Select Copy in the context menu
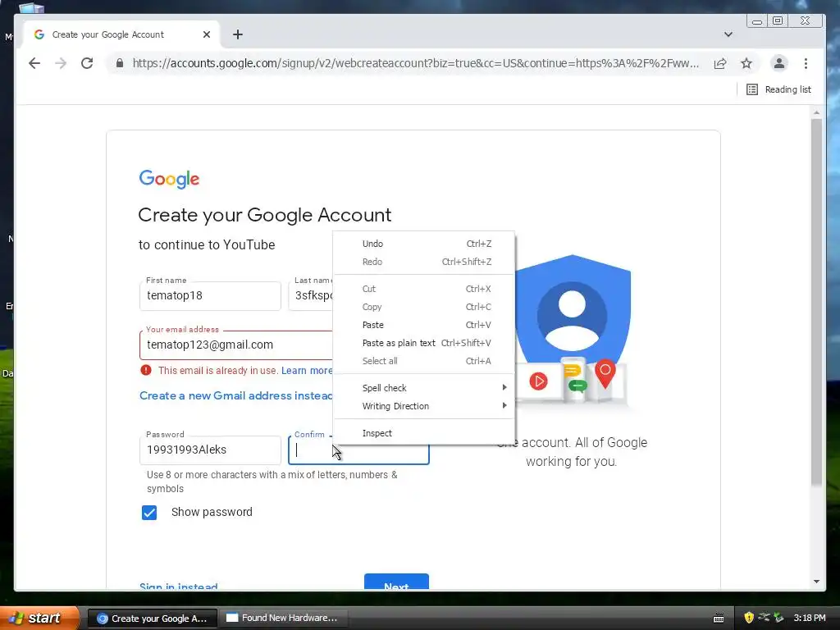This screenshot has height=630, width=840. 424,307
